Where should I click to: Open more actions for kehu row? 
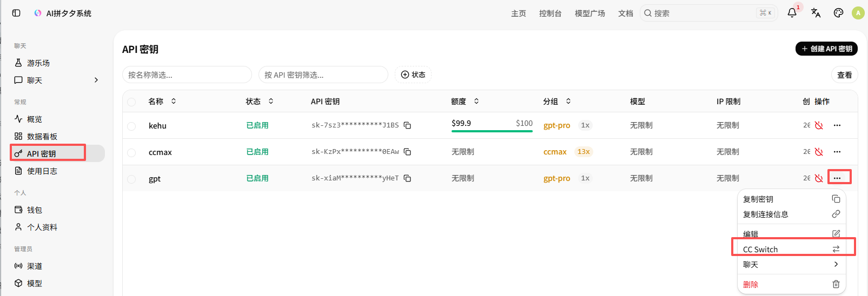[x=837, y=125]
